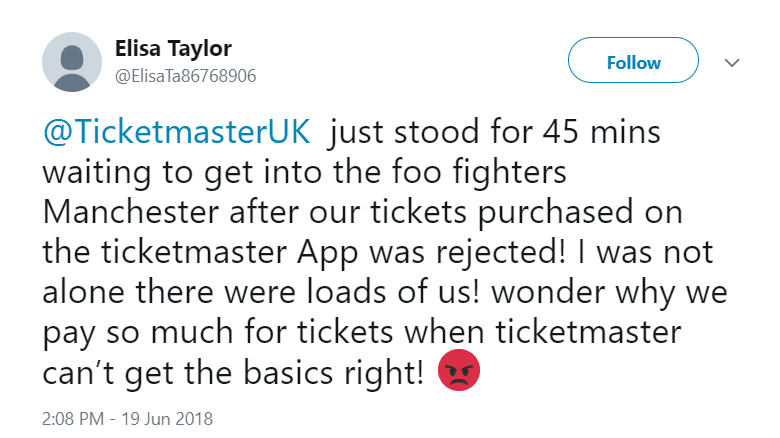This screenshot has height=438, width=780.
Task: Click the angry red face emoji
Action: pyautogui.click(x=459, y=370)
